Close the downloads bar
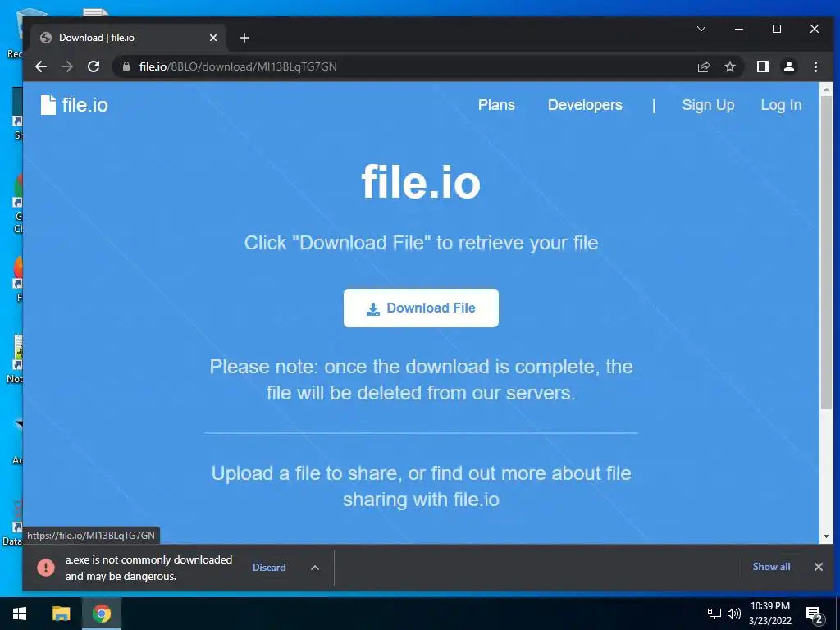Viewport: 840px width, 630px height. point(818,567)
